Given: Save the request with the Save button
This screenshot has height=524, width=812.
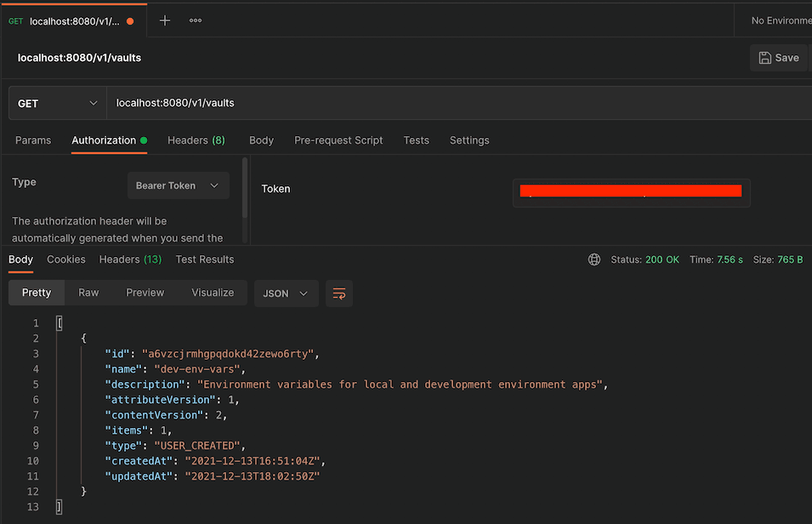Looking at the screenshot, I should click(x=779, y=58).
